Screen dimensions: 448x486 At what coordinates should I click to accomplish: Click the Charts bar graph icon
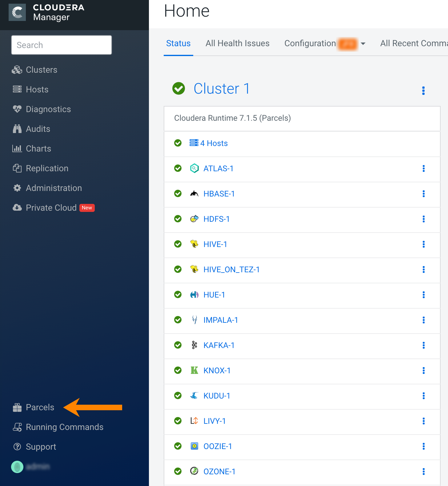pyautogui.click(x=17, y=148)
